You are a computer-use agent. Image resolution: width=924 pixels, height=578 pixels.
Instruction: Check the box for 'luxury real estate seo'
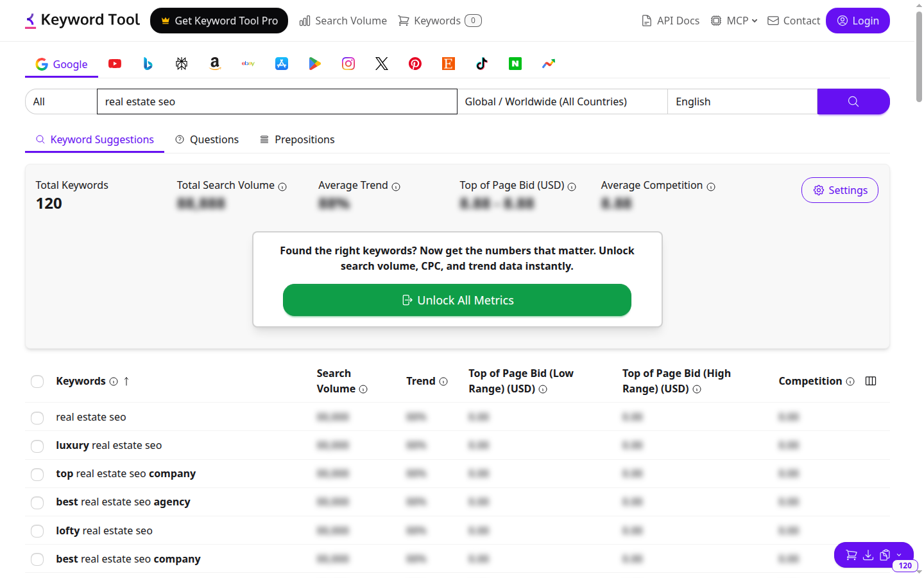point(37,446)
